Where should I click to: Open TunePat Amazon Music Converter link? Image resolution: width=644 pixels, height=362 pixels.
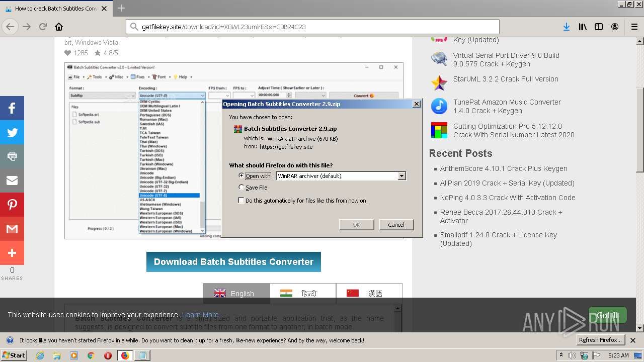click(507, 106)
